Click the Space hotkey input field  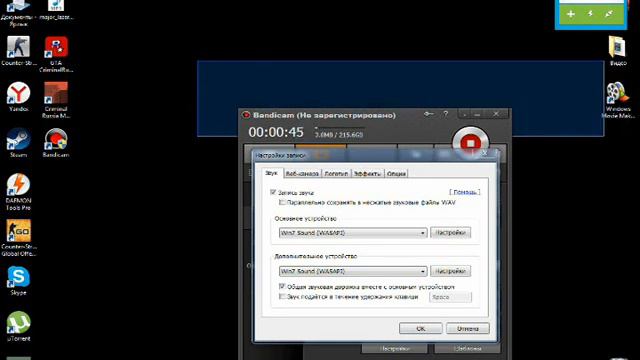(450, 297)
